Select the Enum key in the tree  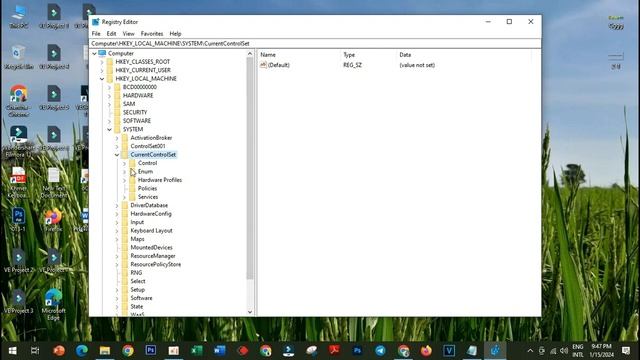[x=145, y=171]
